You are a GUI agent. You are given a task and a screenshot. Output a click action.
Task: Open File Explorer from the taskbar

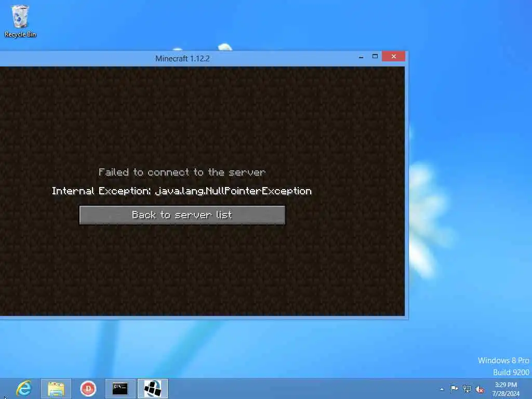56,389
